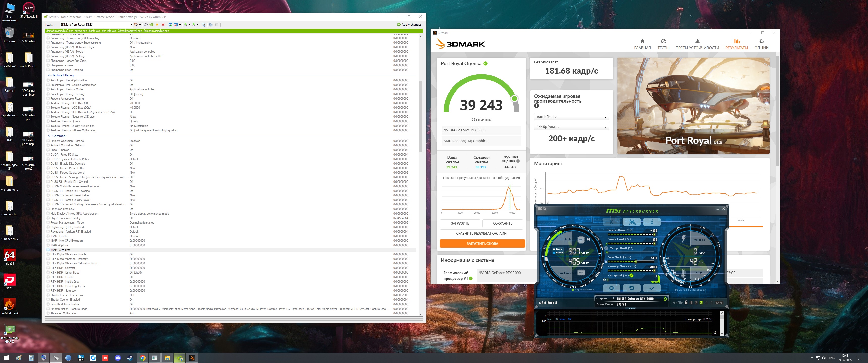Toggle Apply at Startup in Afterburner

[x=573, y=290]
